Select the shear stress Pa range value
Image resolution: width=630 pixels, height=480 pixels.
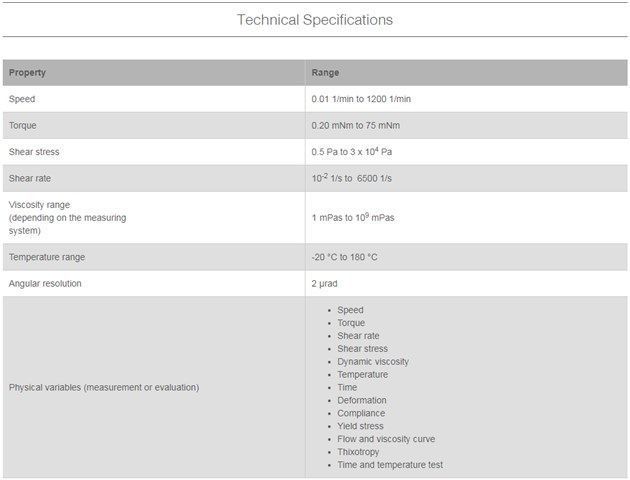352,151
